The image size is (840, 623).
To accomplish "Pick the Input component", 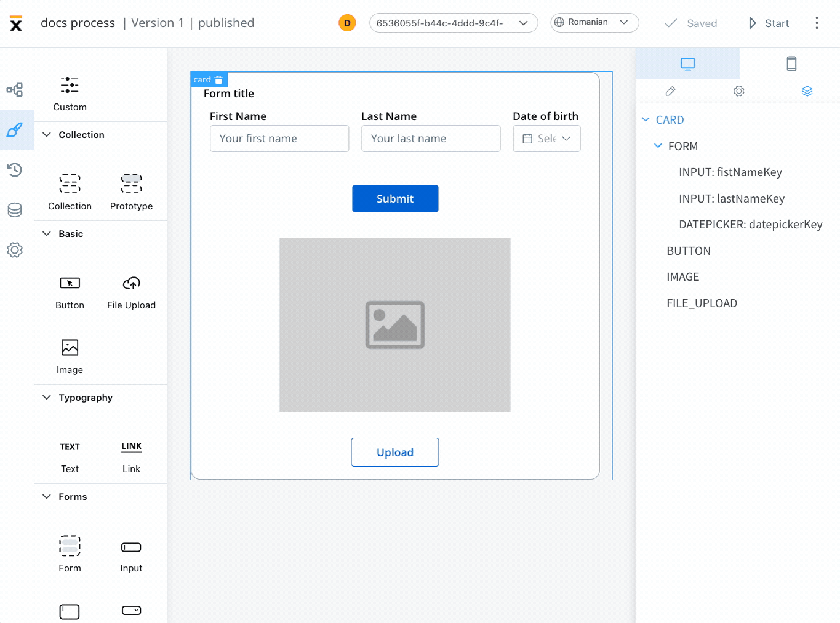I will coord(131,556).
